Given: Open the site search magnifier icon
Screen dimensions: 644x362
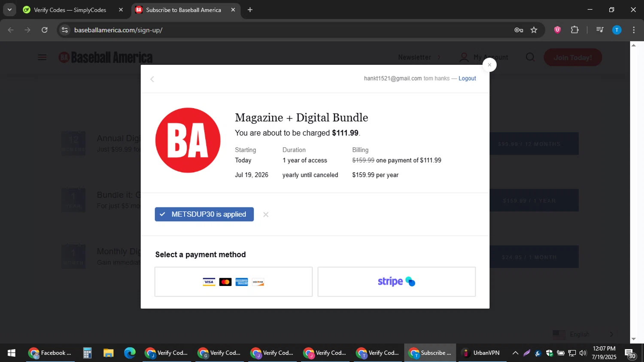Looking at the screenshot, I should tap(530, 58).
